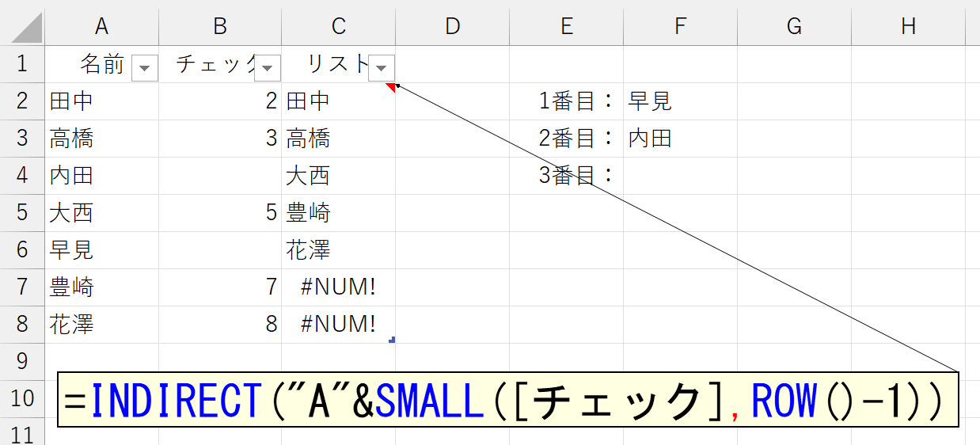Click the 1番目： label cell

[x=566, y=101]
